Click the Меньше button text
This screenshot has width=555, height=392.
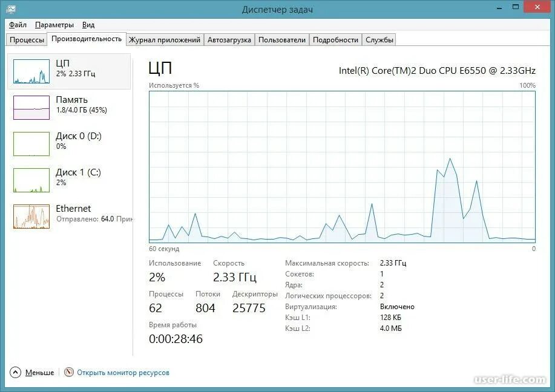coord(41,373)
